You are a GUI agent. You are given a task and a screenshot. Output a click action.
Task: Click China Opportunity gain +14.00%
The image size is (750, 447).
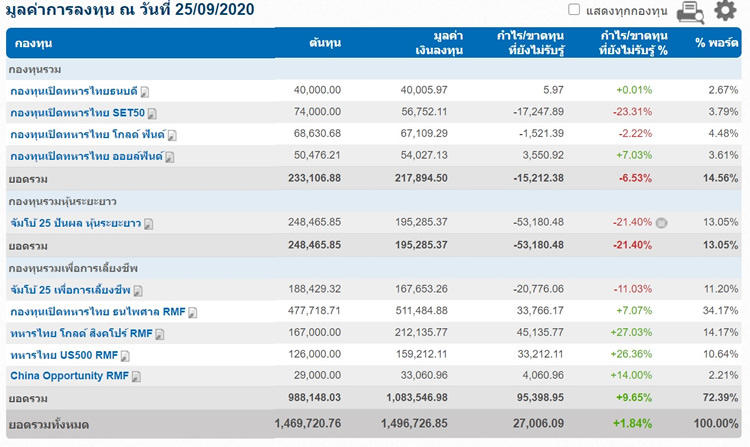coord(631,375)
